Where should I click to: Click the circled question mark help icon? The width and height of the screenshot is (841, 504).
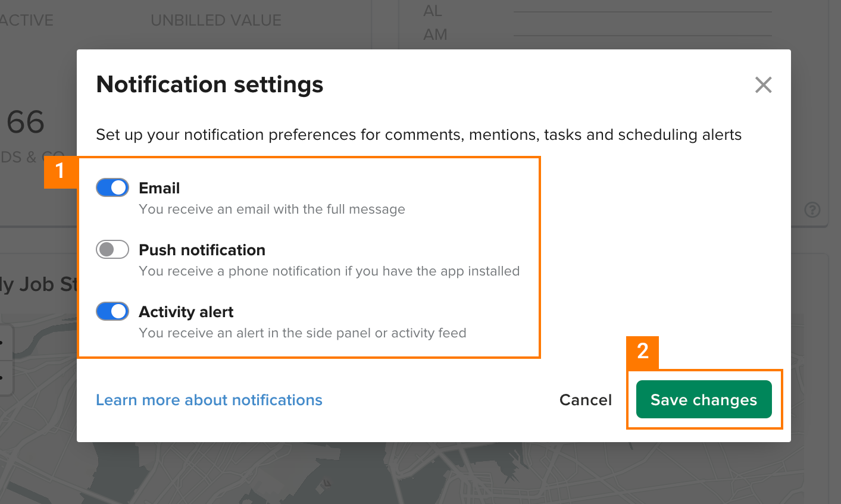coord(812,210)
